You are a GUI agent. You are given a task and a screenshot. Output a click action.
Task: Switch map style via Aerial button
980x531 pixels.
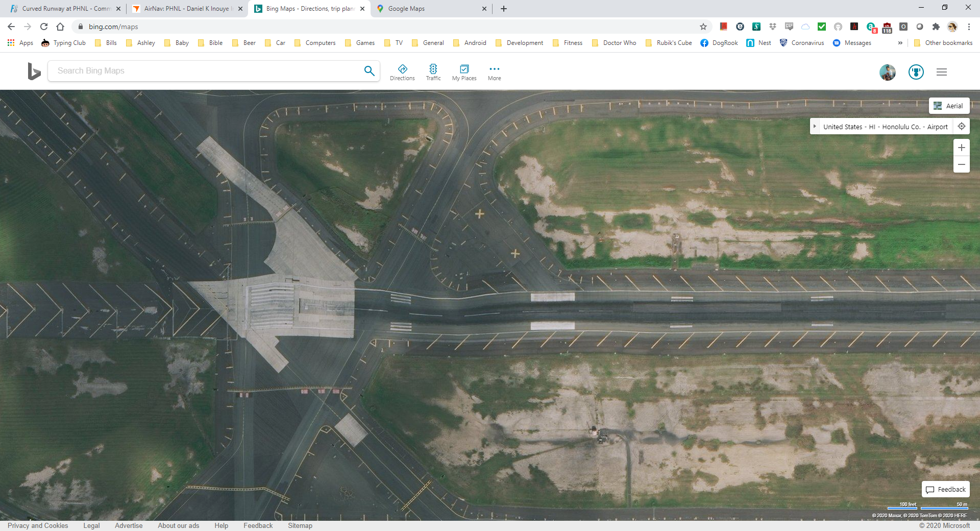point(949,106)
